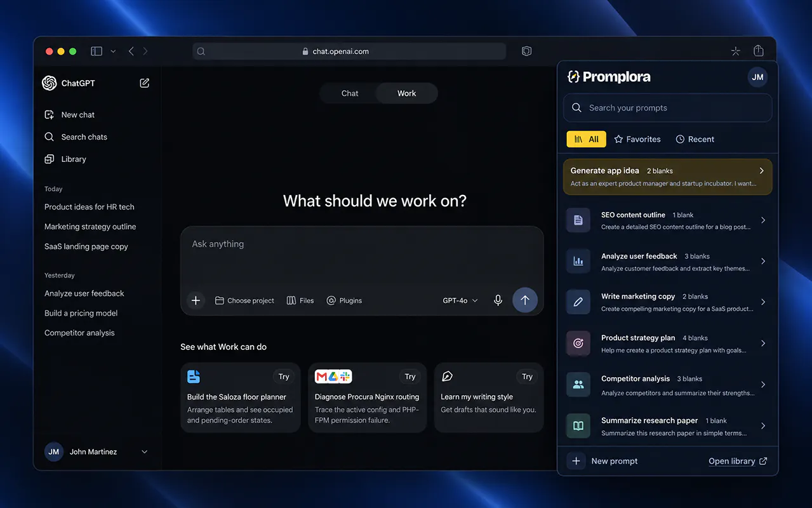
Task: Click the Analyze user feedback chart icon
Action: pos(578,261)
